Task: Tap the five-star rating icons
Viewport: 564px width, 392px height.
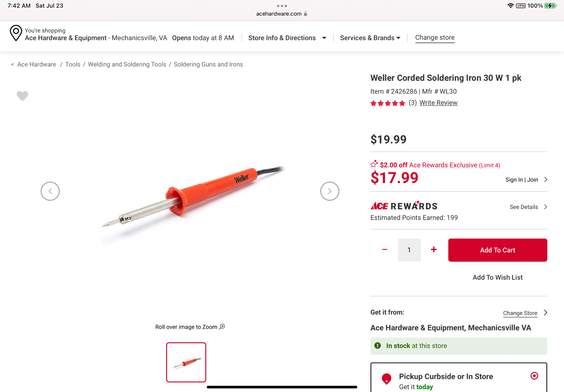Action: pyautogui.click(x=387, y=103)
